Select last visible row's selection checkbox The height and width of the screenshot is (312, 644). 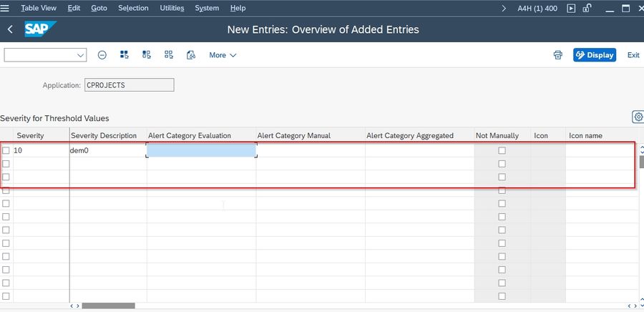pyautogui.click(x=6, y=296)
